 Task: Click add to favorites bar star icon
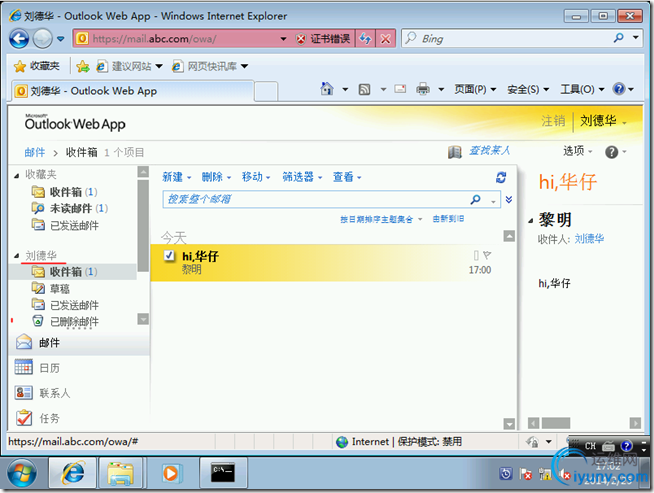[83, 66]
